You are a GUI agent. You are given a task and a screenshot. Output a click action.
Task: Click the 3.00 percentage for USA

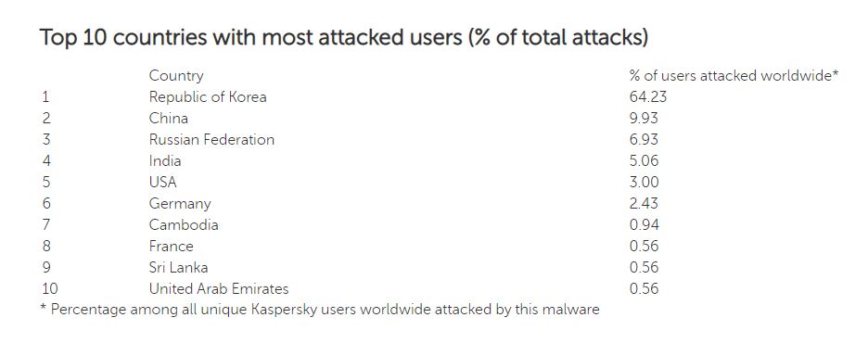[645, 182]
